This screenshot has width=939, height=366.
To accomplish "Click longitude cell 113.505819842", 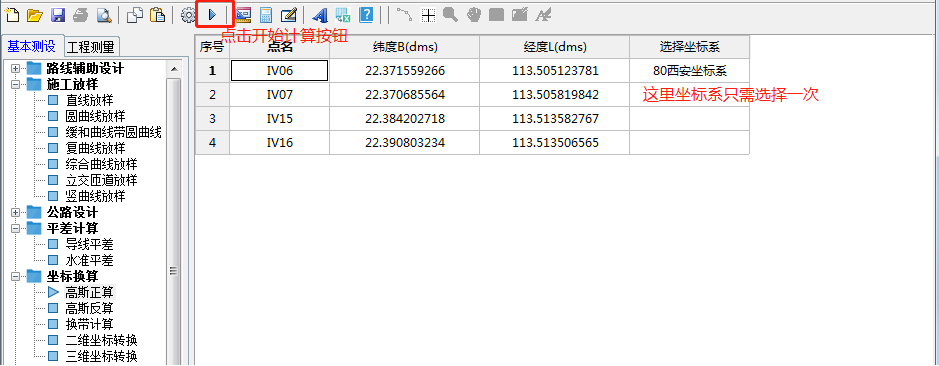I will pyautogui.click(x=555, y=95).
